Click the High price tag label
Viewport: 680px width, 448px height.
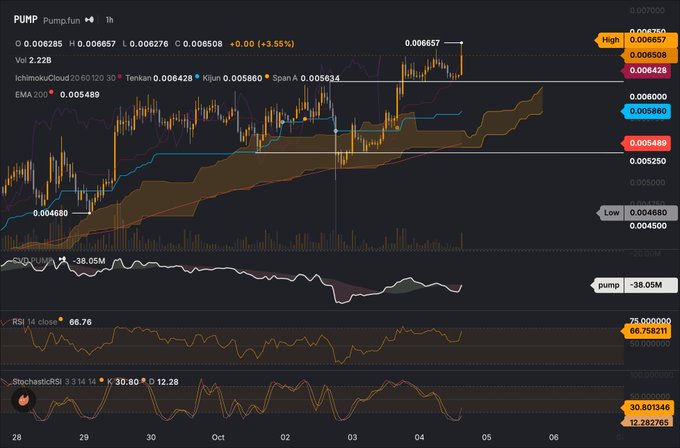point(610,40)
